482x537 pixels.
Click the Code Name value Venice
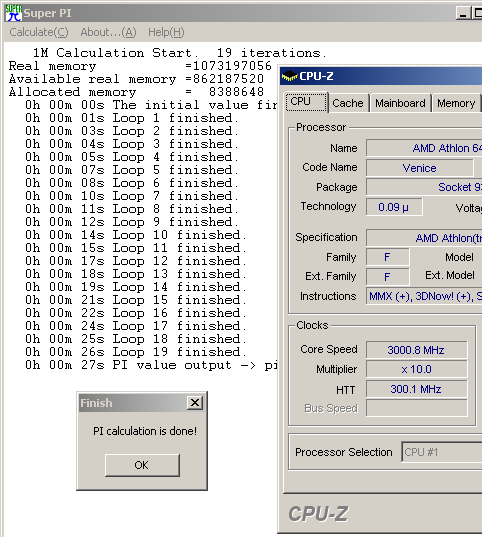(x=420, y=168)
